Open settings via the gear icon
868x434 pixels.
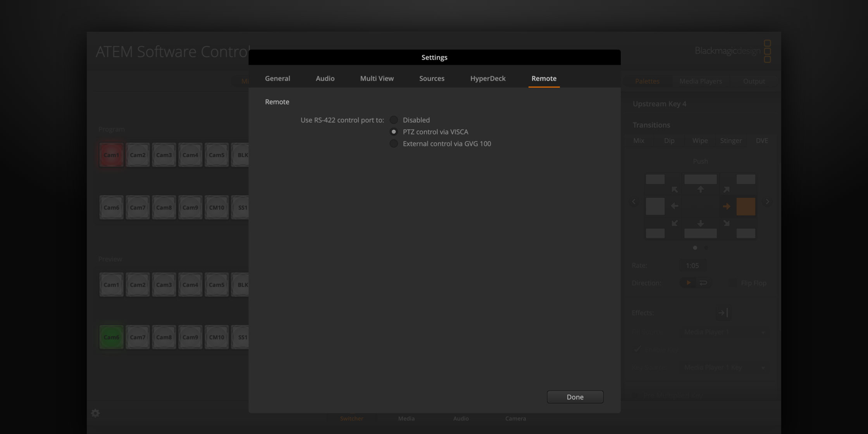(x=95, y=413)
